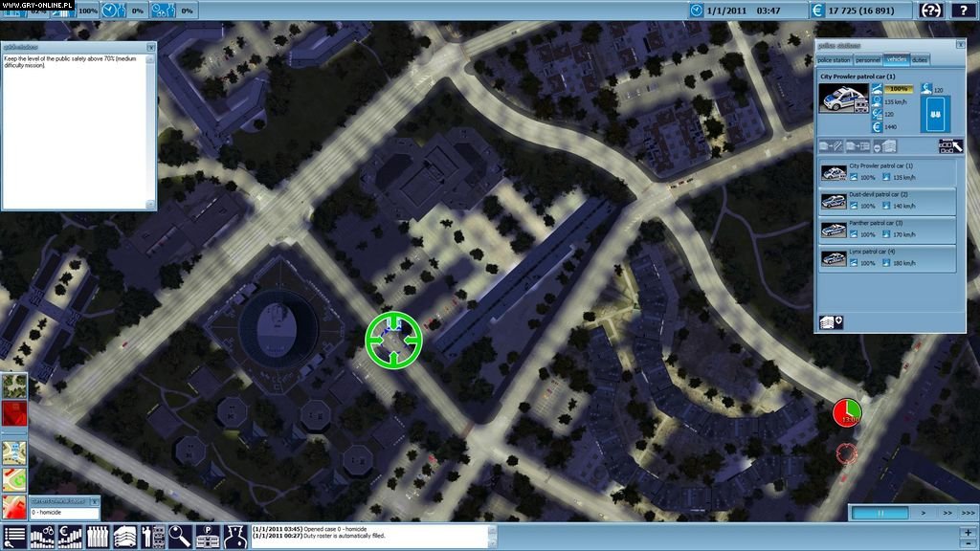Set game speed to normal single arrow
The image size is (980, 551).
(x=924, y=513)
